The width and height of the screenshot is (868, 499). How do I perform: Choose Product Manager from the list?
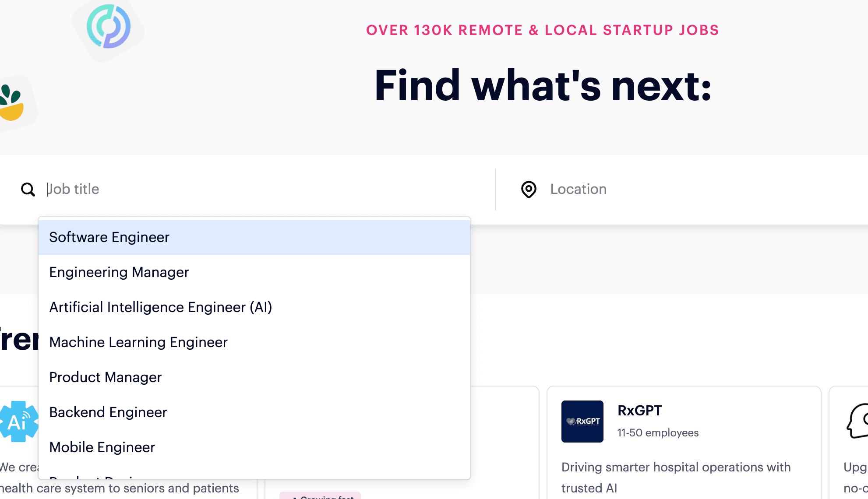tap(105, 377)
